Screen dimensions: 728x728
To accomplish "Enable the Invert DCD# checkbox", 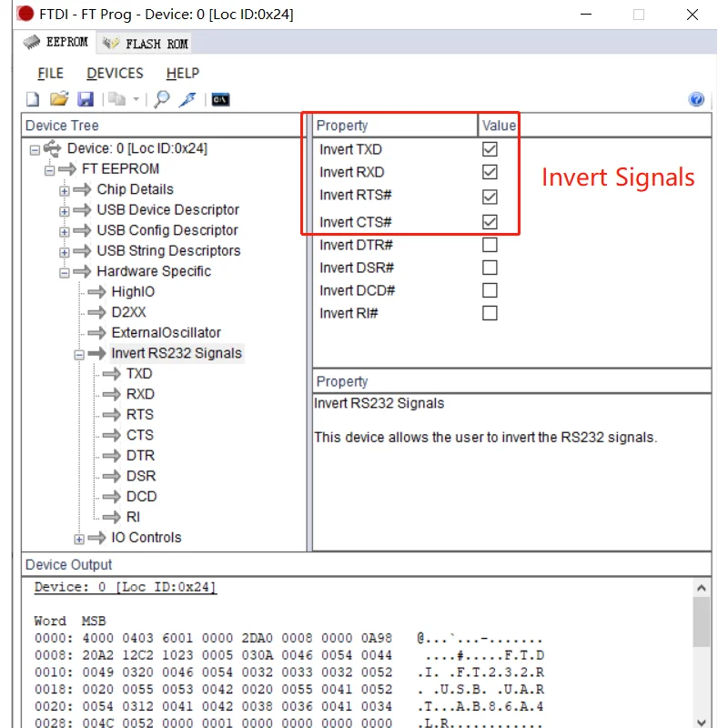I will (x=490, y=290).
